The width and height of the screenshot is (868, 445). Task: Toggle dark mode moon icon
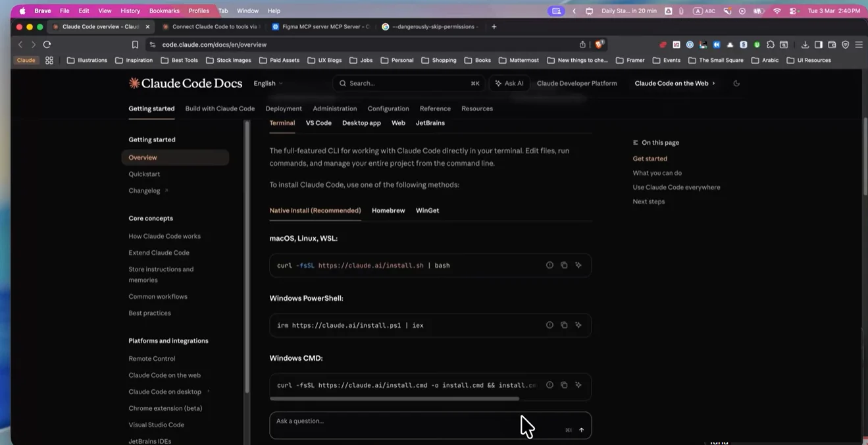pyautogui.click(x=736, y=84)
